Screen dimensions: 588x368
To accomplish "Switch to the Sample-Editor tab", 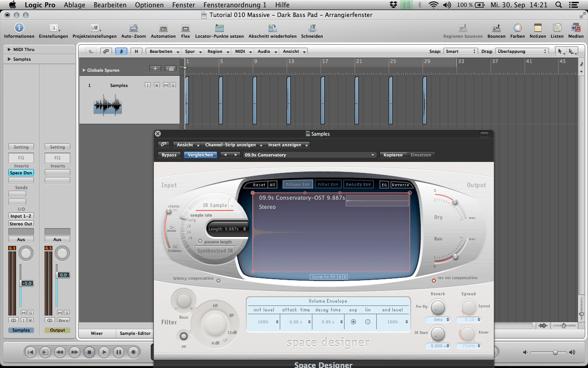I will tap(135, 333).
